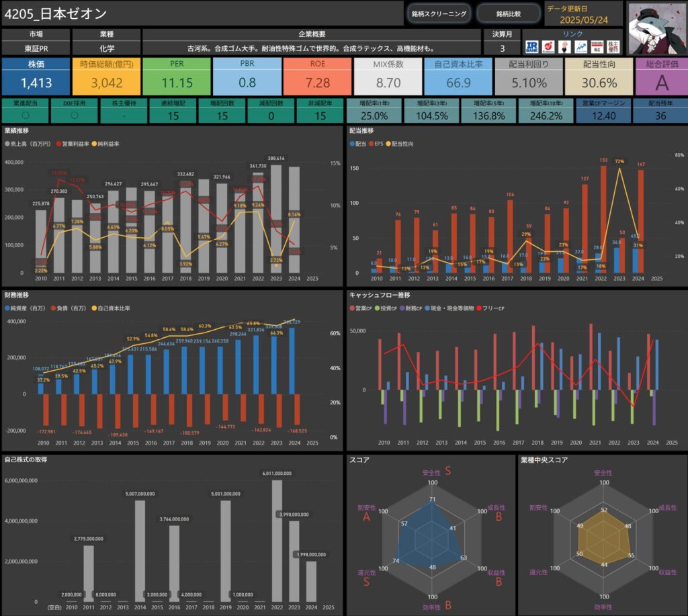Click the 388,614 sales bar label
688x616 pixels.
point(276,159)
